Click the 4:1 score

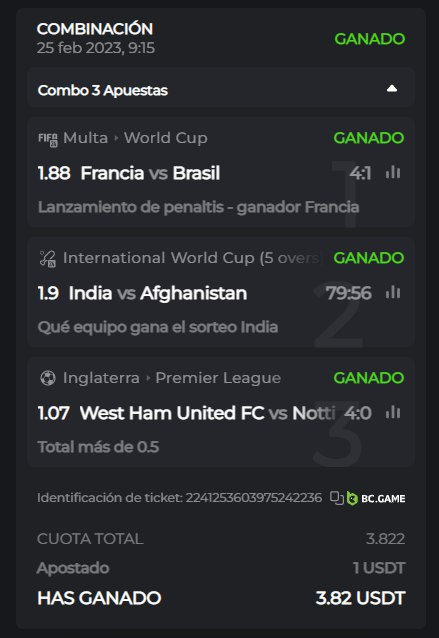click(360, 173)
